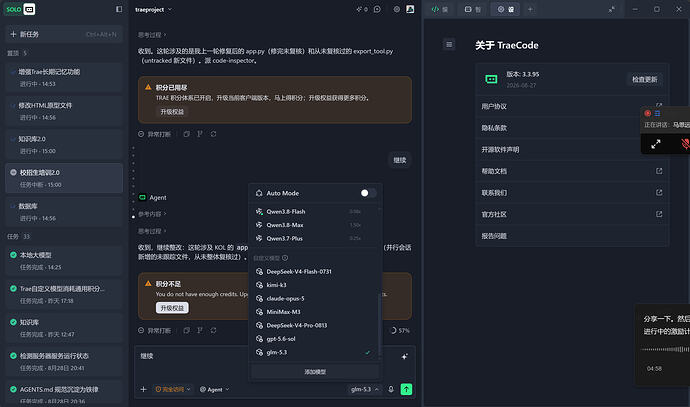Select Qwen3.8-Flash from the model list
Image resolution: width=690 pixels, height=407 pixels.
click(x=315, y=212)
